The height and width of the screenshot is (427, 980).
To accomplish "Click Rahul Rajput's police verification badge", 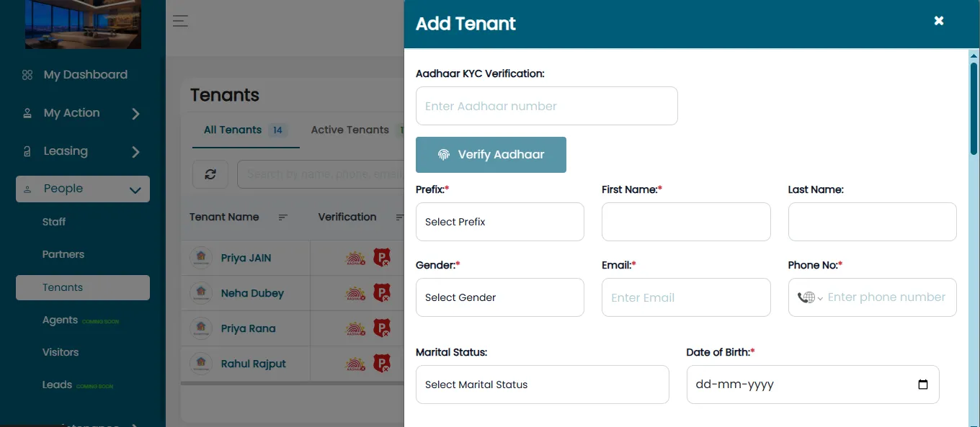I will click(x=382, y=364).
